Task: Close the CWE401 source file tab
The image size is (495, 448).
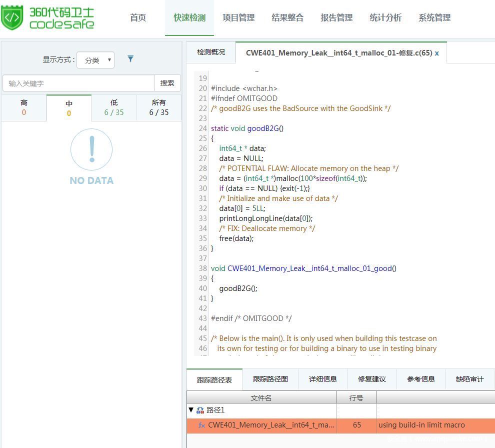Action: click(437, 53)
